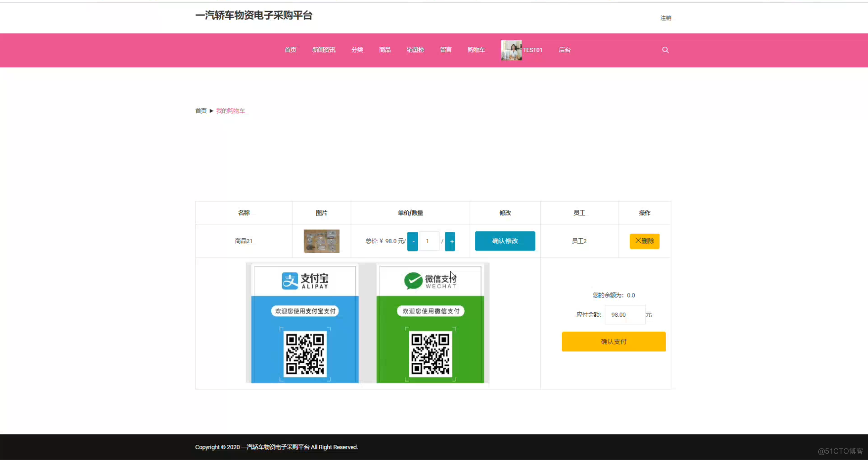Click the 员工 column header
This screenshot has width=868, height=460.
point(579,213)
